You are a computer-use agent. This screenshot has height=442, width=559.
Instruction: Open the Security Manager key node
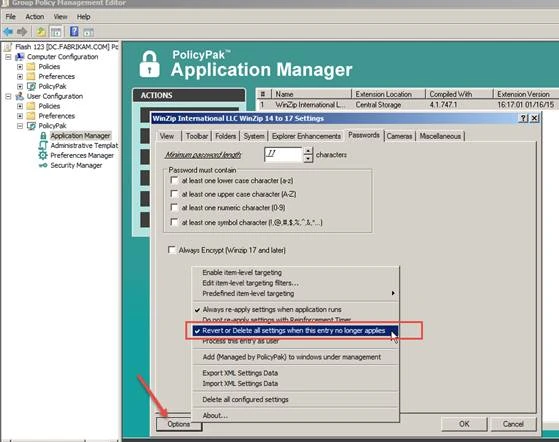pyautogui.click(x=43, y=165)
